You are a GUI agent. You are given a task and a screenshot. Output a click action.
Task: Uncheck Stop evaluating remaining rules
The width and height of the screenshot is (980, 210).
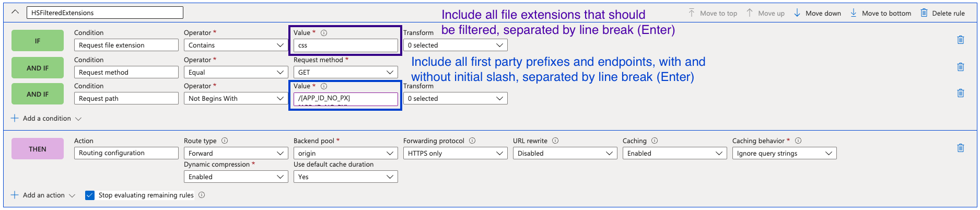point(90,195)
